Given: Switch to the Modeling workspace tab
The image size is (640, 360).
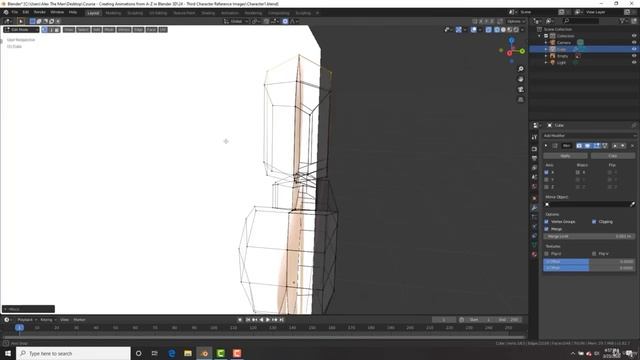Looking at the screenshot, I should 113,13.
